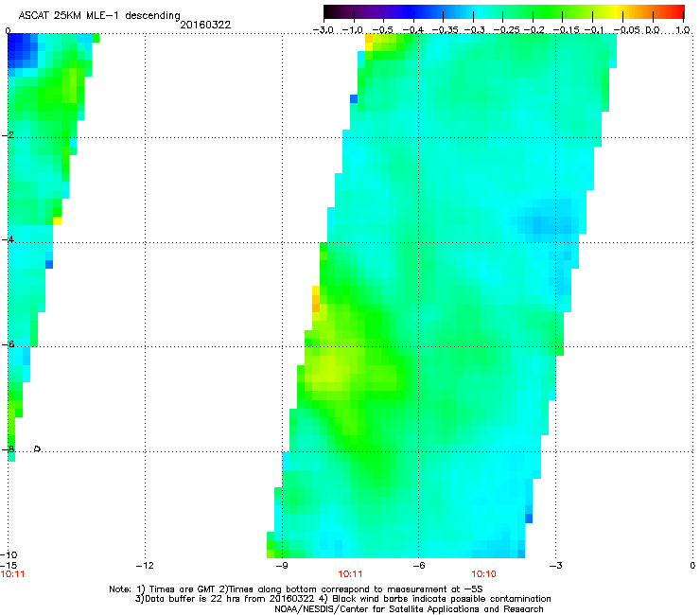Click the NOAA/NESDIS credit line
This screenshot has width=700, height=615.
(x=409, y=609)
